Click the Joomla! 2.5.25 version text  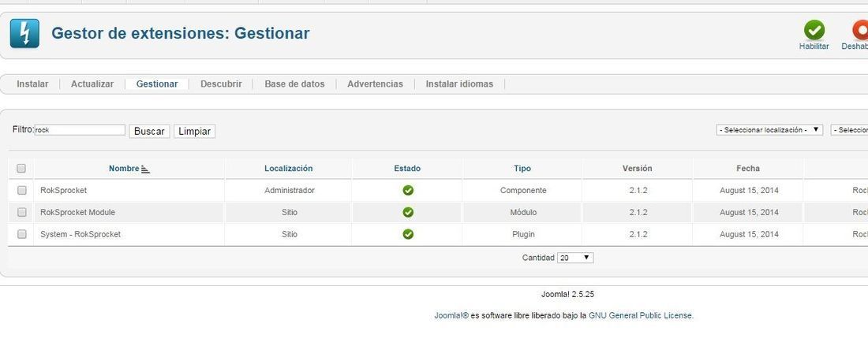point(567,295)
